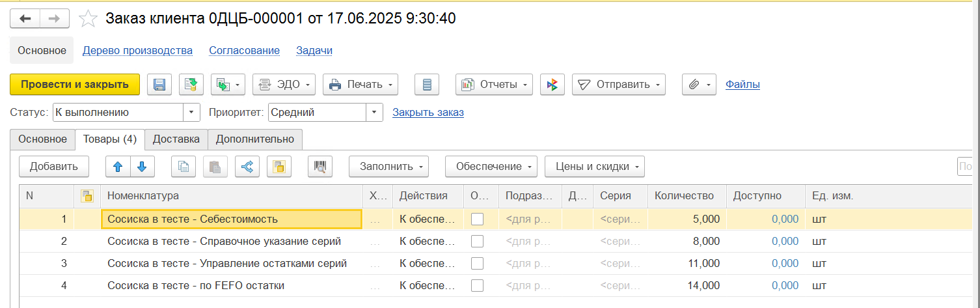Click the post document icon

click(x=191, y=85)
